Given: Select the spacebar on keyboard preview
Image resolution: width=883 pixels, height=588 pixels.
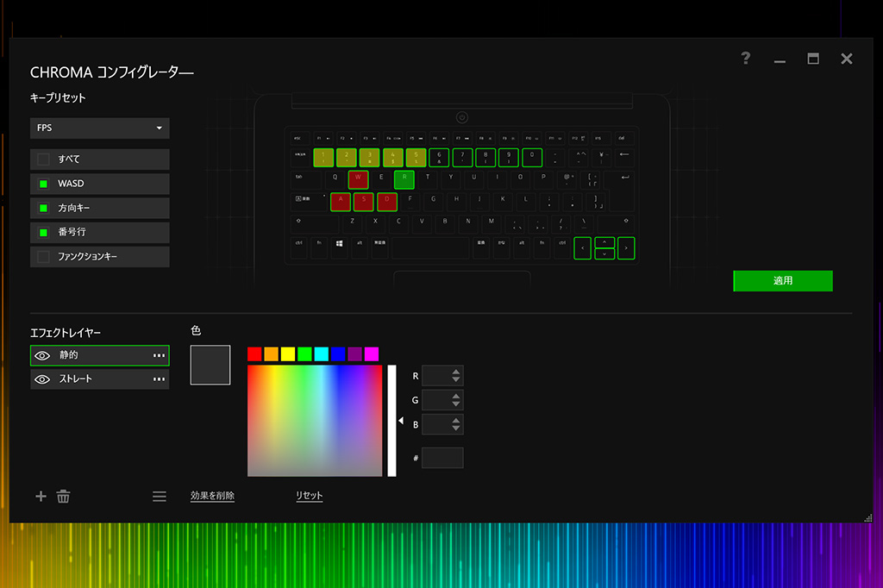Looking at the screenshot, I should [430, 247].
